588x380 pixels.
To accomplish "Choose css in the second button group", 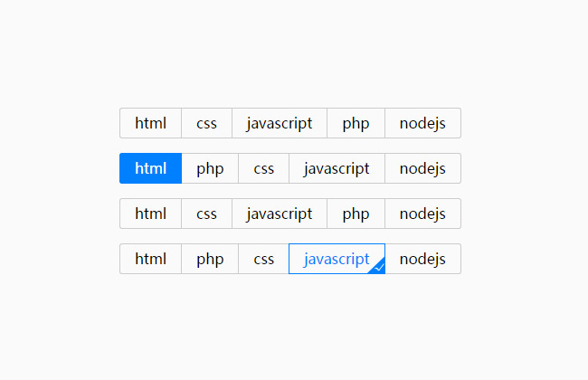I will [x=263, y=168].
